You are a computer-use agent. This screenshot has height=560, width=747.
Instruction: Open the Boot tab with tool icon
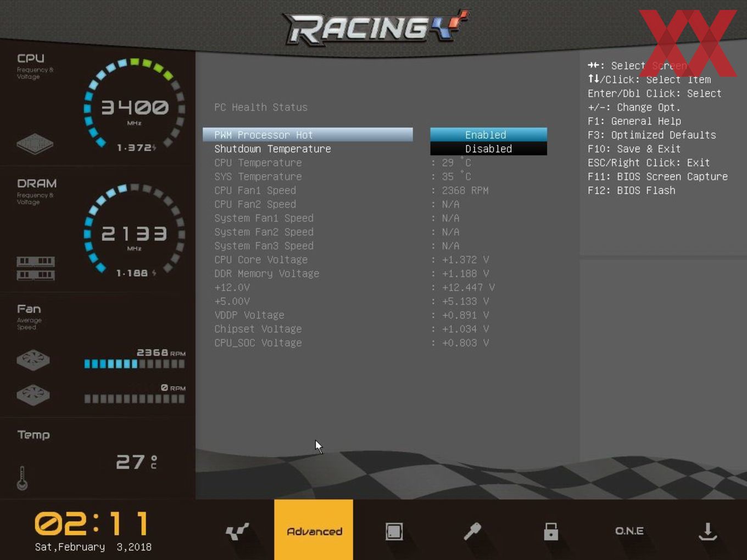472,531
